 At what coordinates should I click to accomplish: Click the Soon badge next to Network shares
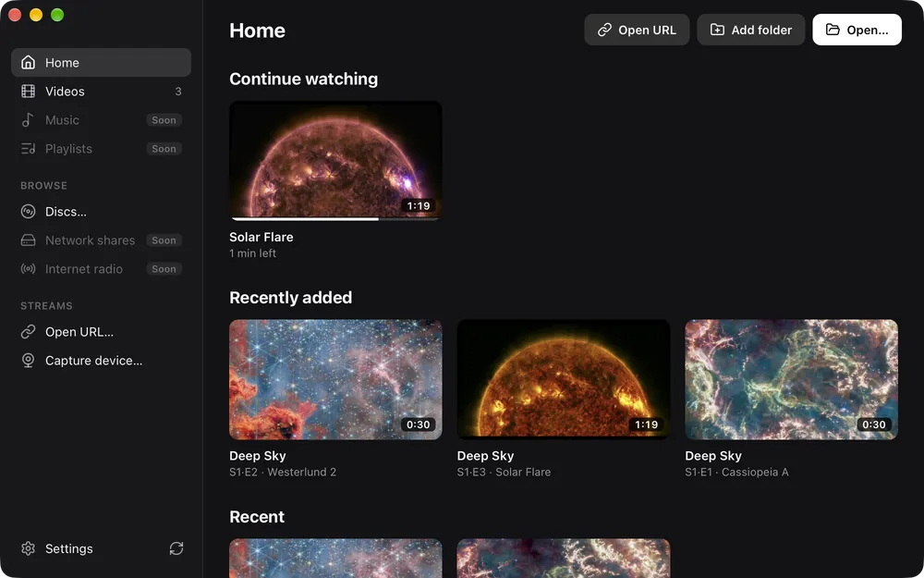point(164,240)
